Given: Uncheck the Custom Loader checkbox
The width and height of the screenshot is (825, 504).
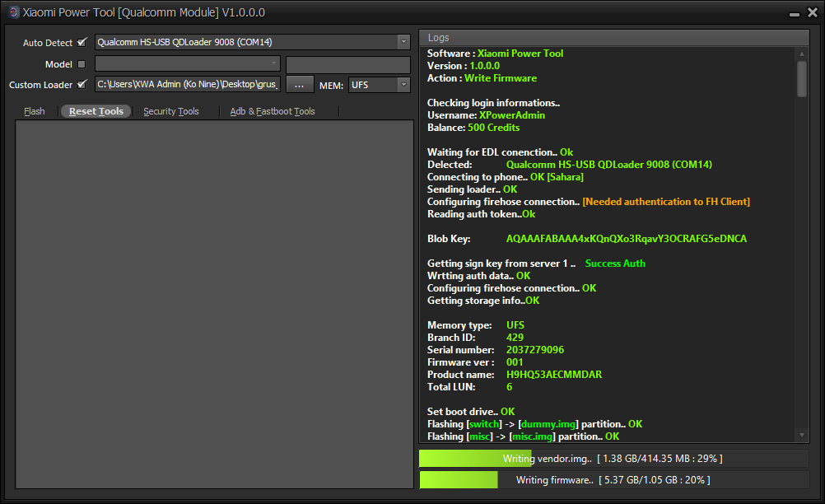Looking at the screenshot, I should 82,84.
